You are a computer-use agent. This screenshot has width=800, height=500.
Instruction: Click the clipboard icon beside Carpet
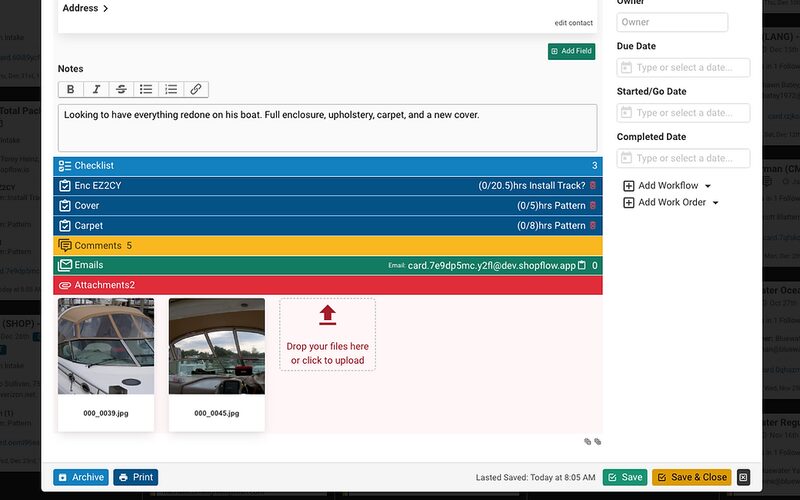click(65, 226)
